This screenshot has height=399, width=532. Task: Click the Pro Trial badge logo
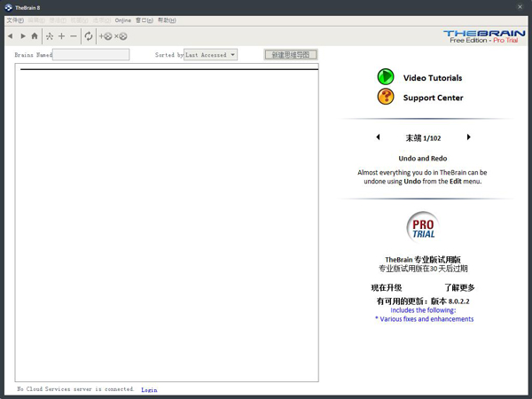pos(423,228)
